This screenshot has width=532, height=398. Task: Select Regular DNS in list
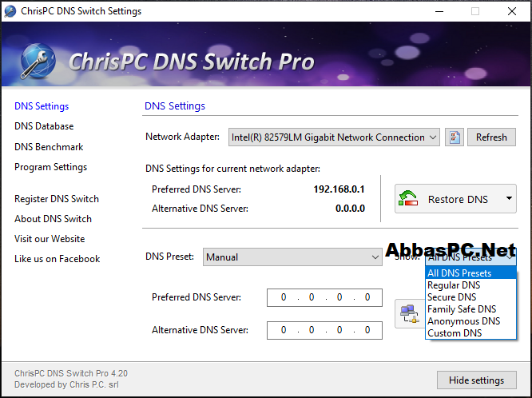pyautogui.click(x=470, y=285)
